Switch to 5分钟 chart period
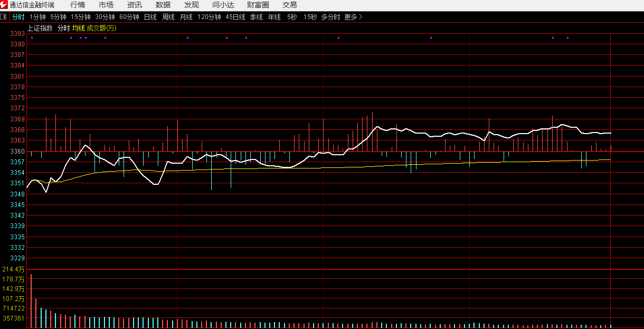The height and width of the screenshot is (329, 644). pyautogui.click(x=59, y=17)
